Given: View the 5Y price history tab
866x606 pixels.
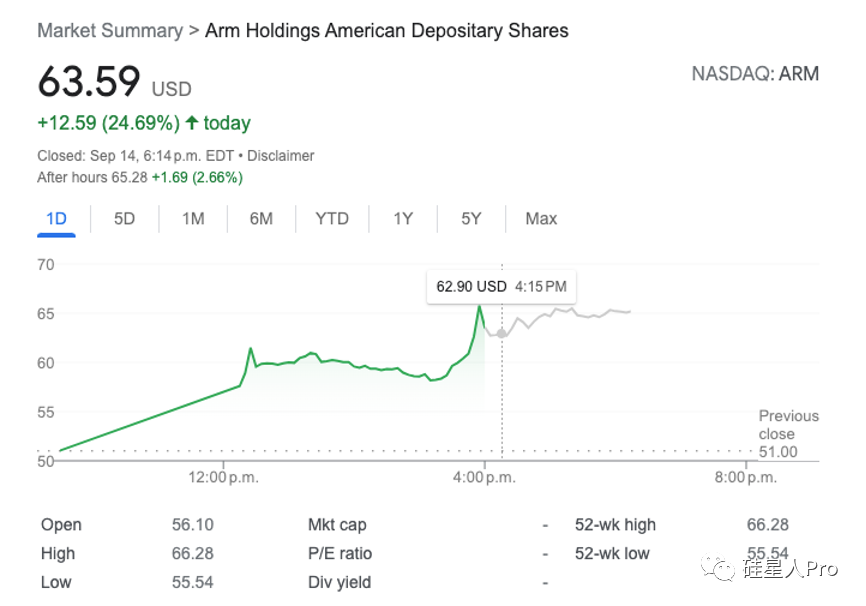Looking at the screenshot, I should tap(471, 218).
